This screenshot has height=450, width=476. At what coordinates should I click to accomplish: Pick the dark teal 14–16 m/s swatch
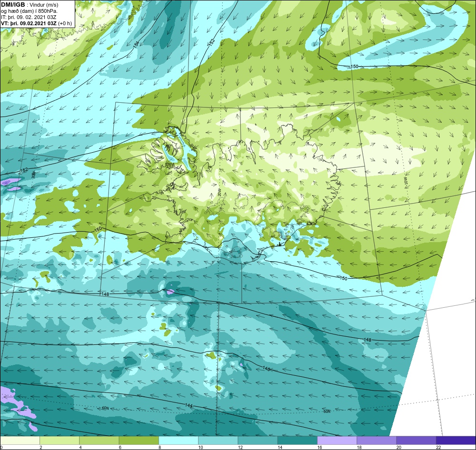[x=297, y=440]
